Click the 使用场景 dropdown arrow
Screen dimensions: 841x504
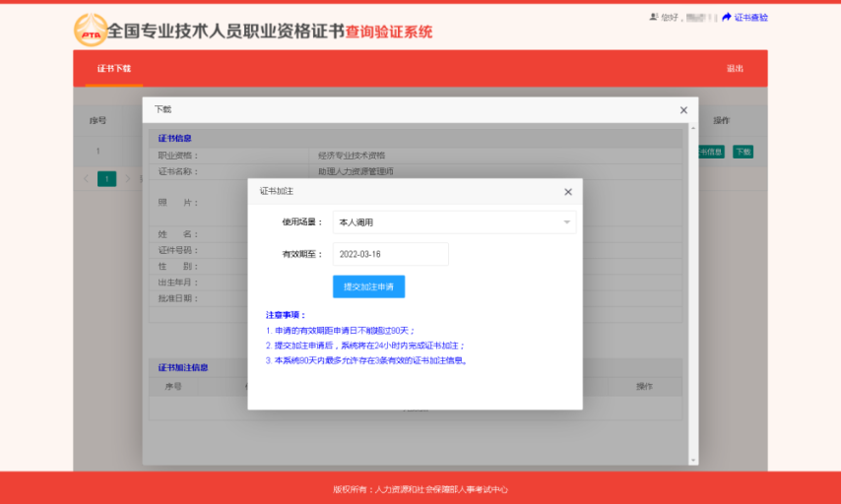pos(566,222)
